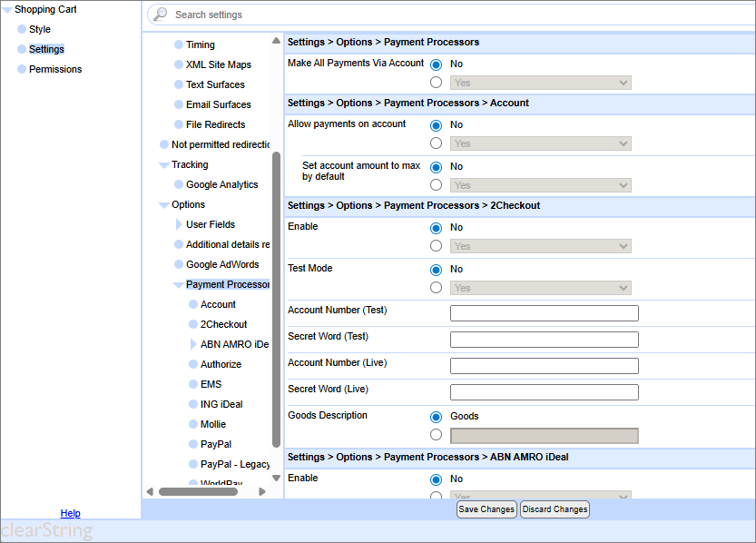Click the bullet icon next to Mollie

[x=192, y=424]
